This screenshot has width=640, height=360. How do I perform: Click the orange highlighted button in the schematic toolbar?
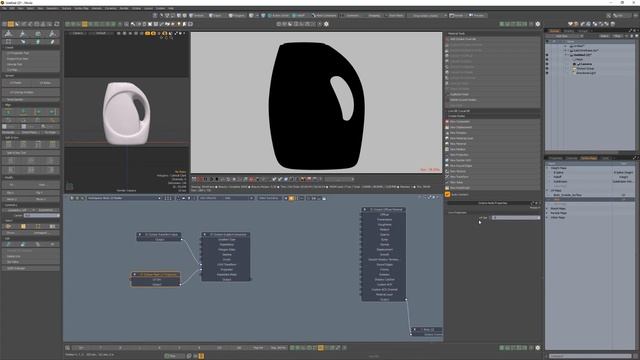coord(291,198)
